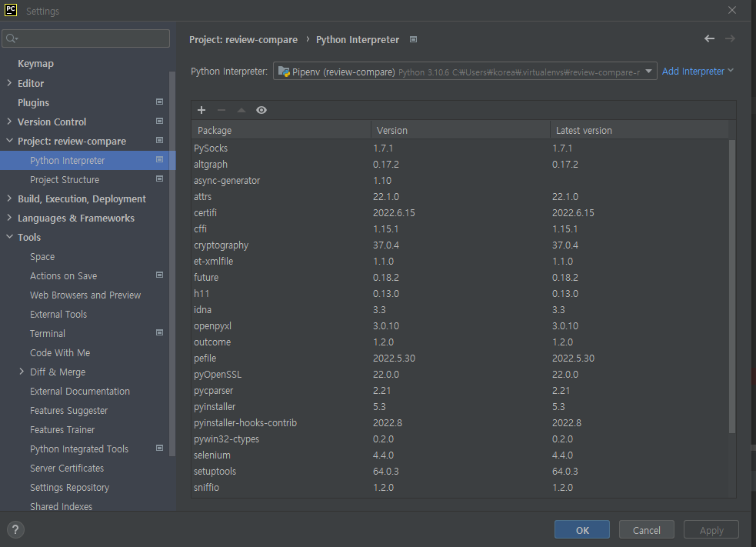Viewport: 756px width, 547px height.
Task: Open Python Integrated Tools settings
Action: click(79, 449)
